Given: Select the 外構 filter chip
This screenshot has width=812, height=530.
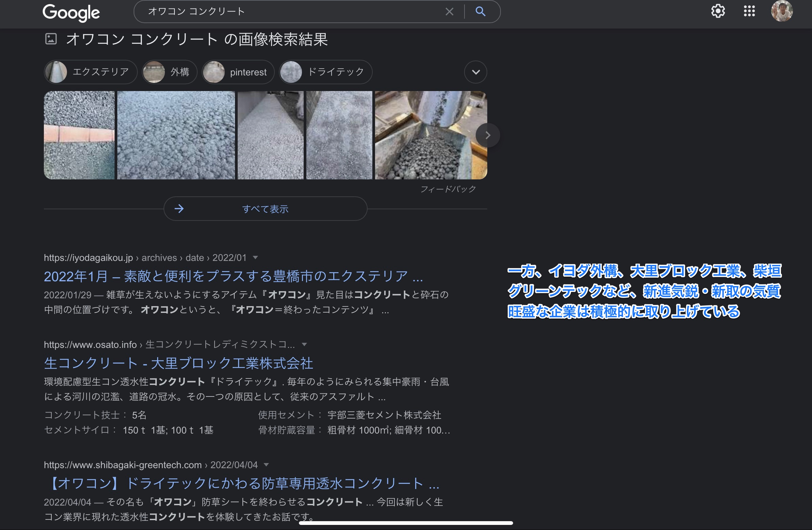Looking at the screenshot, I should point(170,72).
